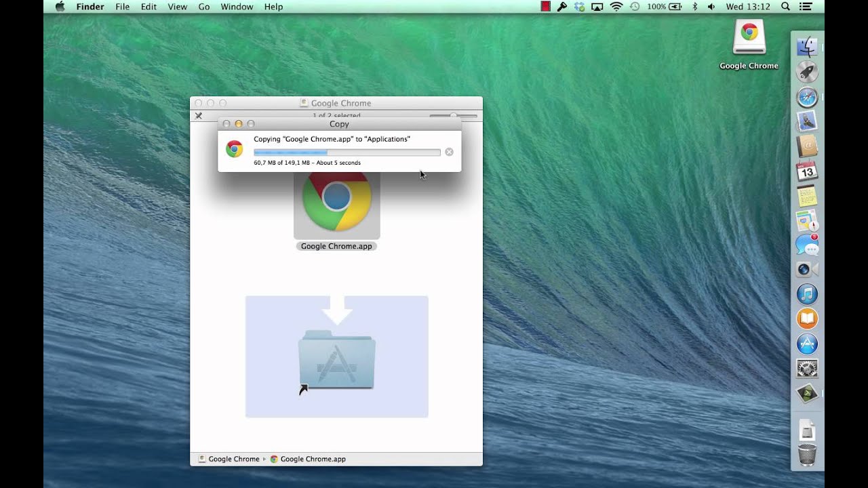Open the Finder menu
868x488 pixels.
[90, 7]
